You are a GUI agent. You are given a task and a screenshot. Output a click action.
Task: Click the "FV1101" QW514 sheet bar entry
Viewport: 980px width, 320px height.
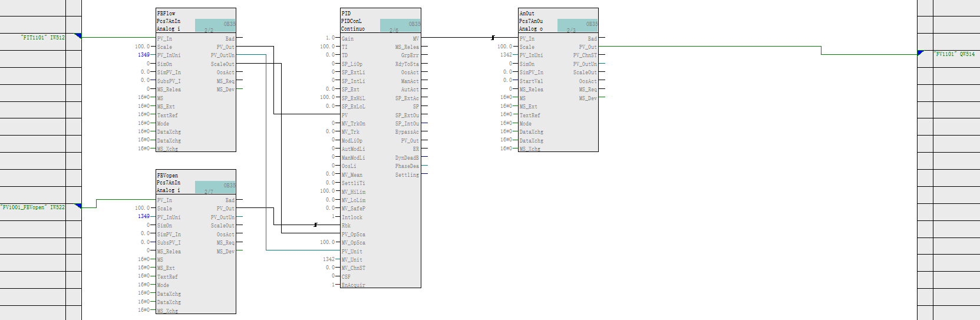(x=954, y=54)
